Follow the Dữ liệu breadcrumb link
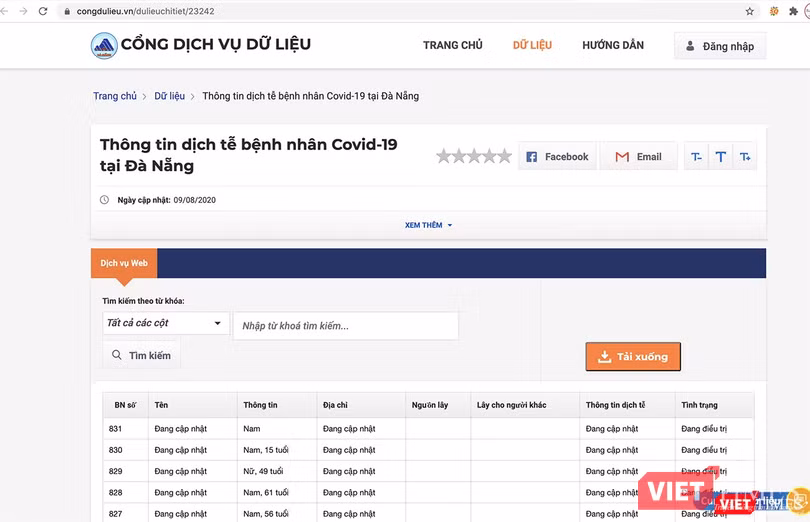Viewport: 810px width, 522px height. click(x=169, y=96)
